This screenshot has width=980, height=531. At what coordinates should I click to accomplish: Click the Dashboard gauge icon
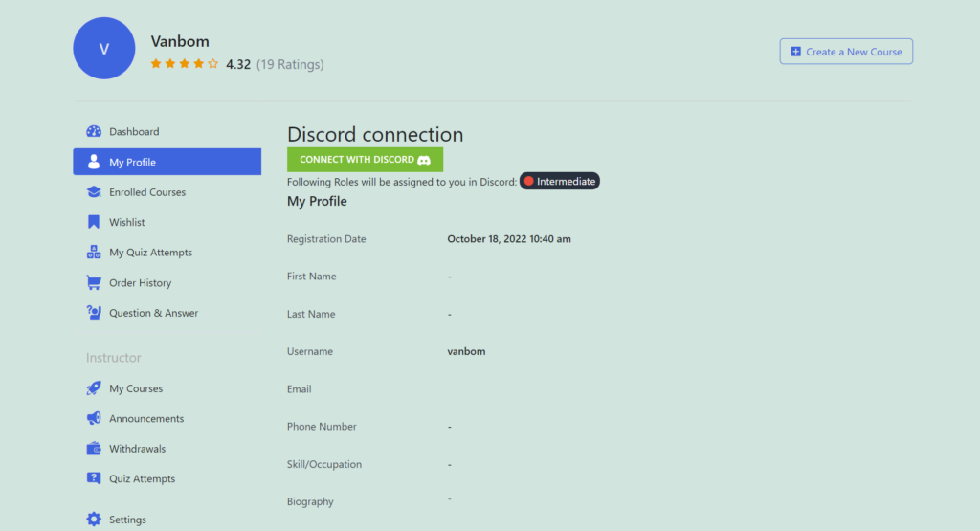click(x=94, y=131)
